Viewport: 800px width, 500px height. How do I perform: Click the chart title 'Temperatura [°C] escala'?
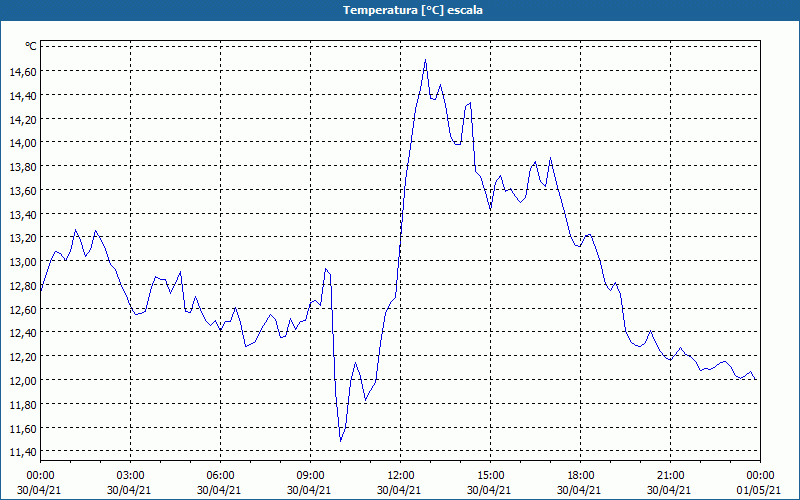click(413, 10)
